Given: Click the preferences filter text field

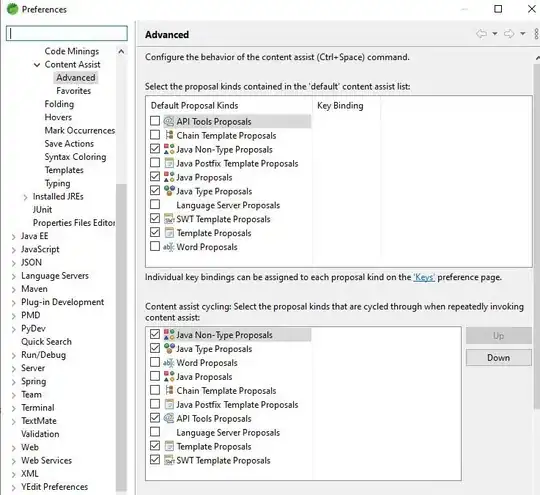Looking at the screenshot, I should pos(66,33).
